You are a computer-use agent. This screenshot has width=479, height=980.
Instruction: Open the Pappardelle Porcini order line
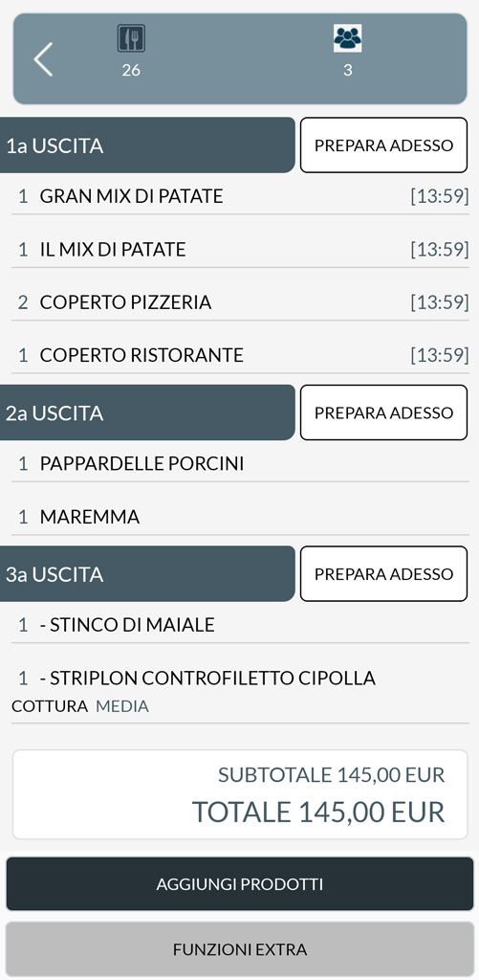pyautogui.click(x=240, y=464)
